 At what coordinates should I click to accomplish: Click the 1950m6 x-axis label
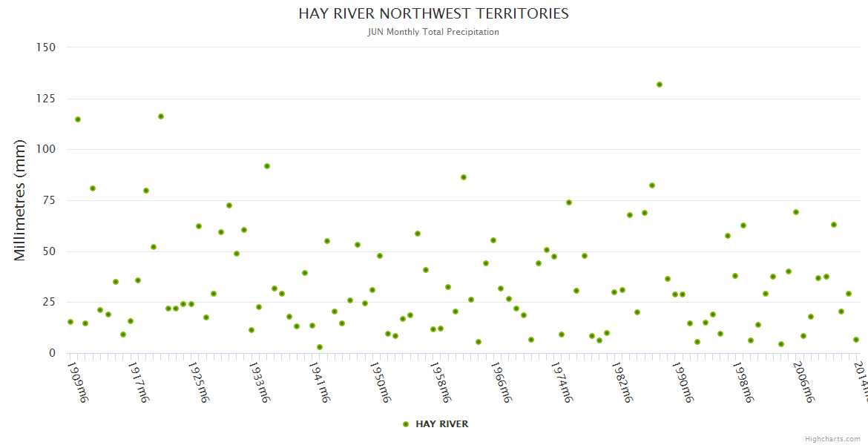(x=380, y=382)
